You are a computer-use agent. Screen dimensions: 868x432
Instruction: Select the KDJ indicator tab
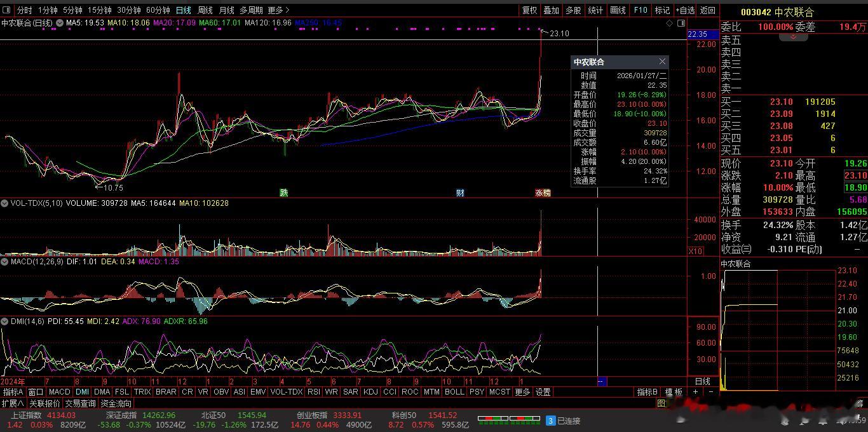[x=370, y=392]
